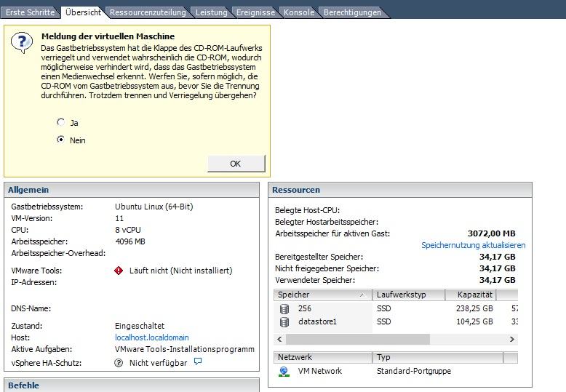The width and height of the screenshot is (566, 392).
Task: Click the 104,25 GB capacity value
Action: pyautogui.click(x=474, y=321)
